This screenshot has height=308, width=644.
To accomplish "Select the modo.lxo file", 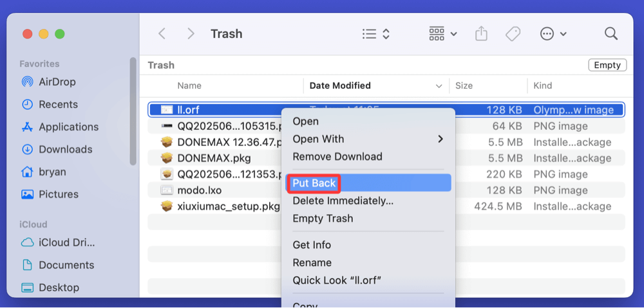I will point(386,190).
